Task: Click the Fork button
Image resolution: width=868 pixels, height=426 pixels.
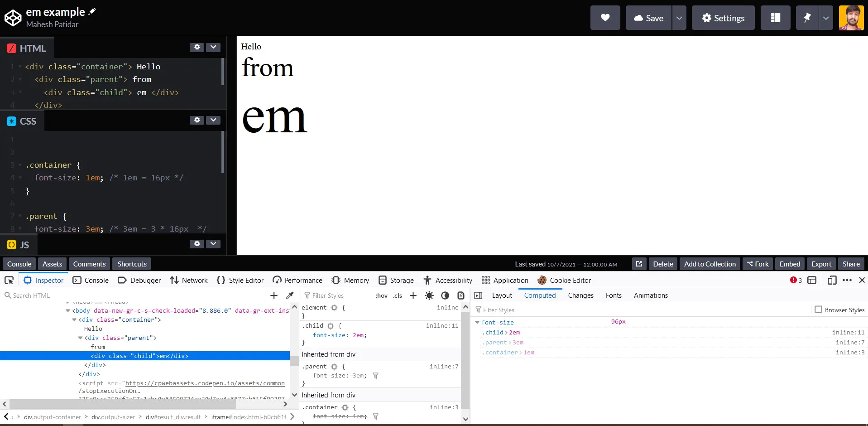Action: tap(758, 264)
